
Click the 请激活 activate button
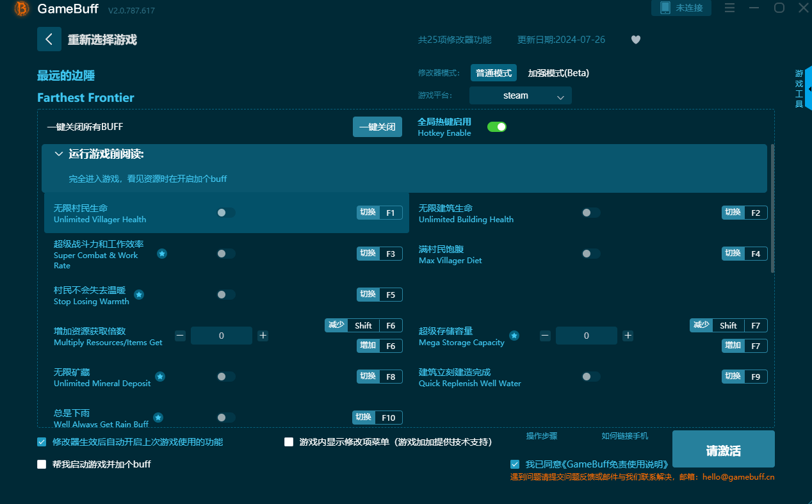tap(724, 449)
